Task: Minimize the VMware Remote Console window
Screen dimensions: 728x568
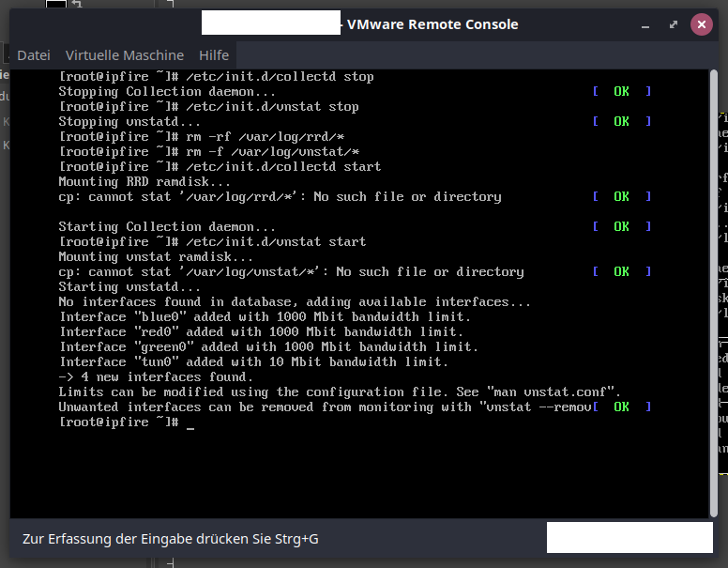Action: click(x=645, y=25)
